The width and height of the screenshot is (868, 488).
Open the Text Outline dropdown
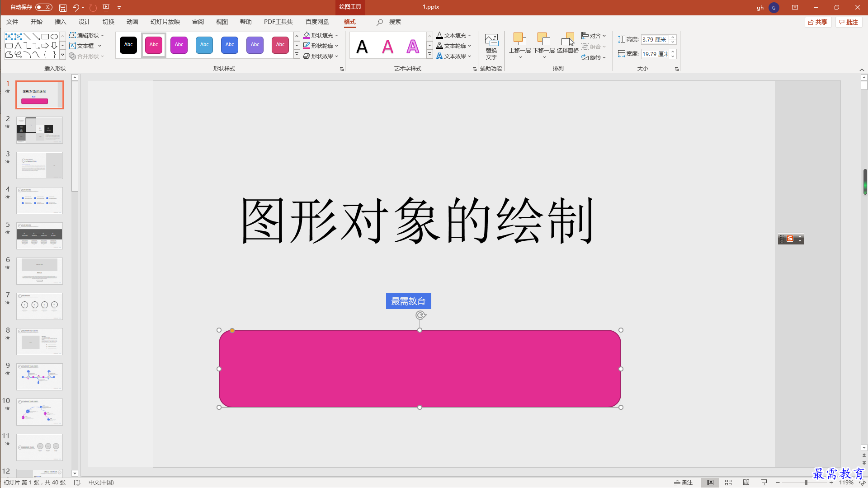(453, 46)
